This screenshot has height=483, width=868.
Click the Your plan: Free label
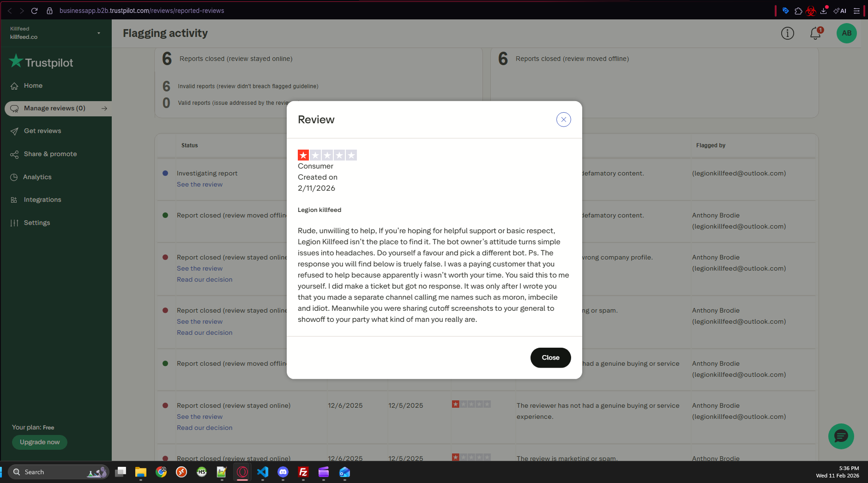point(33,428)
